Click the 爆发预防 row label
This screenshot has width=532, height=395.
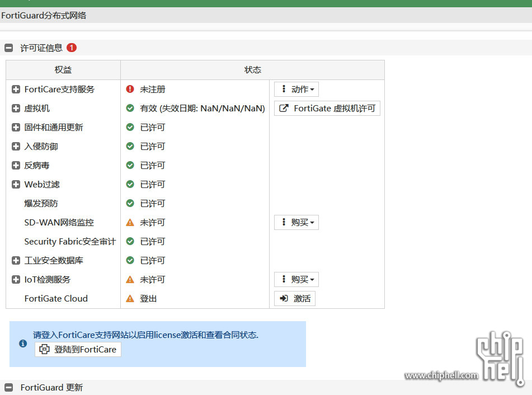point(41,203)
